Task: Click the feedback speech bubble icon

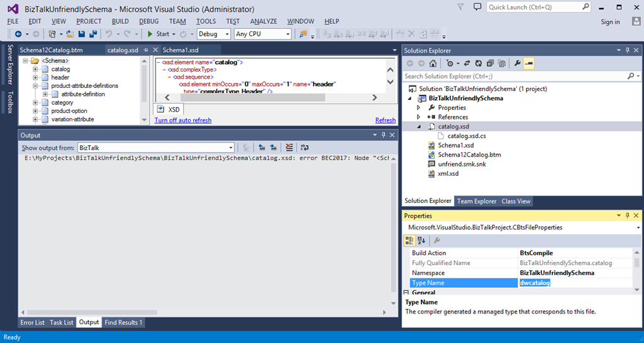Action: point(477,7)
